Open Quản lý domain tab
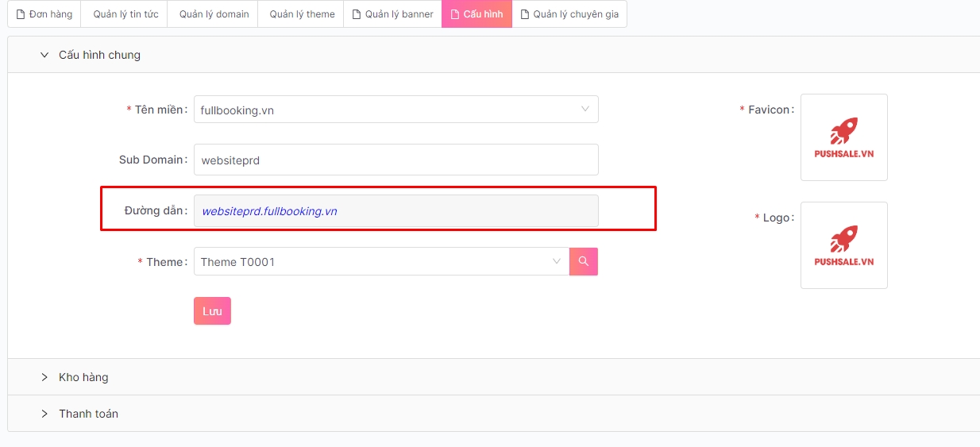This screenshot has height=447, width=980. (x=213, y=14)
